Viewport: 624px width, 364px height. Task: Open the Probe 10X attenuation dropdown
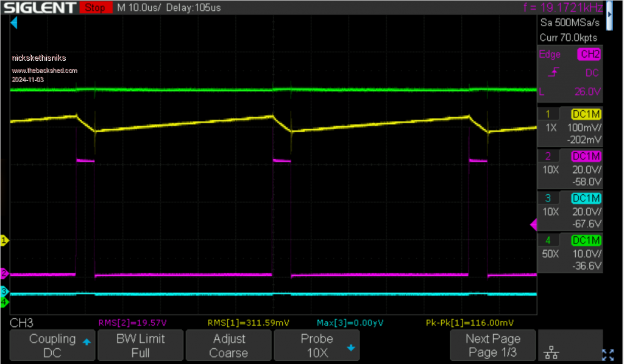tap(316, 346)
